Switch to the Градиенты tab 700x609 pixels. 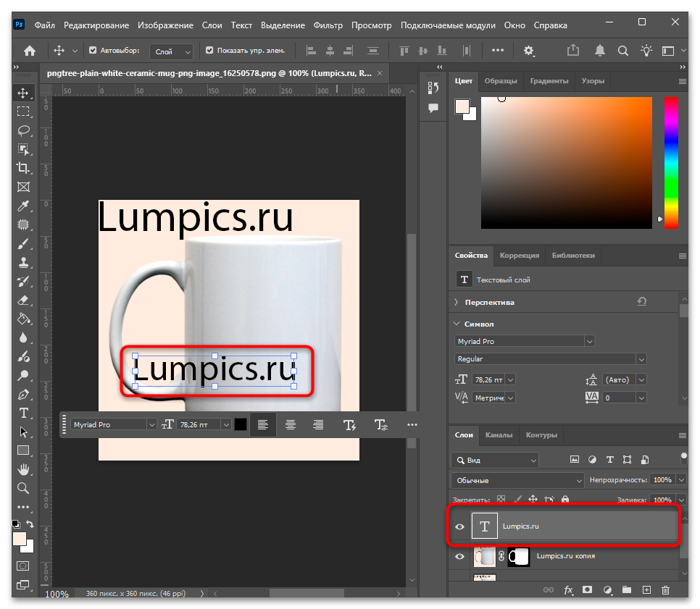pyautogui.click(x=549, y=81)
